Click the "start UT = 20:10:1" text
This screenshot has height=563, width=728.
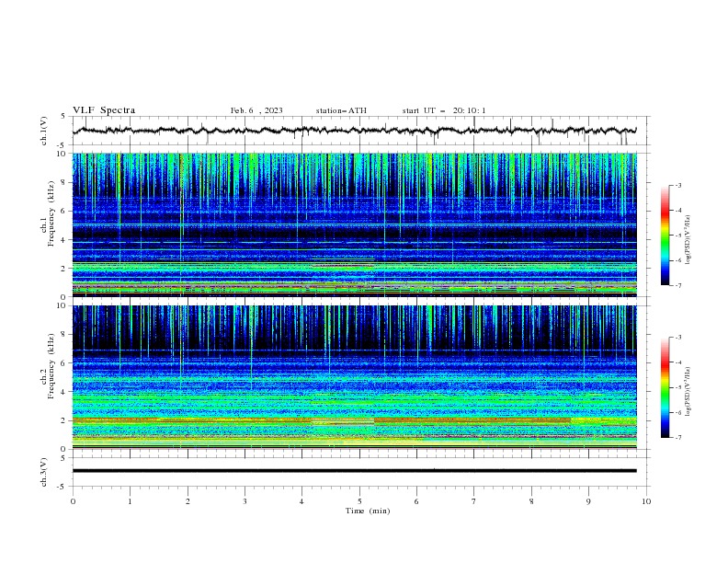[443, 110]
